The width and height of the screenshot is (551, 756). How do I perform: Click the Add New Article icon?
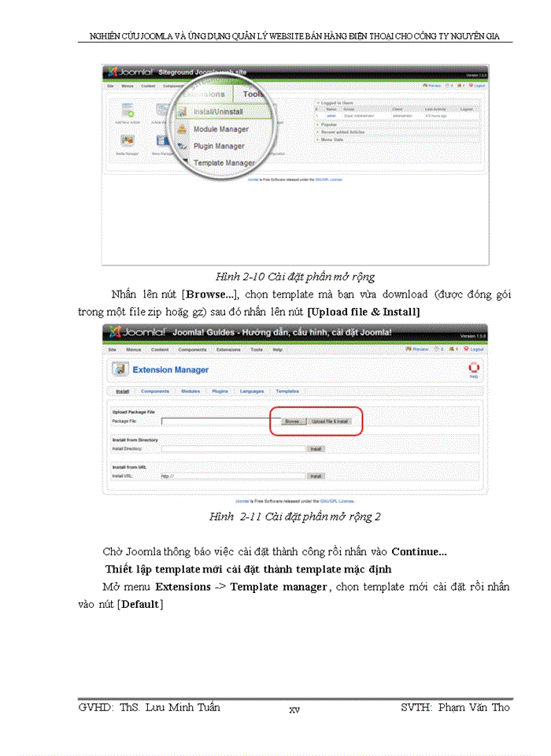[128, 111]
